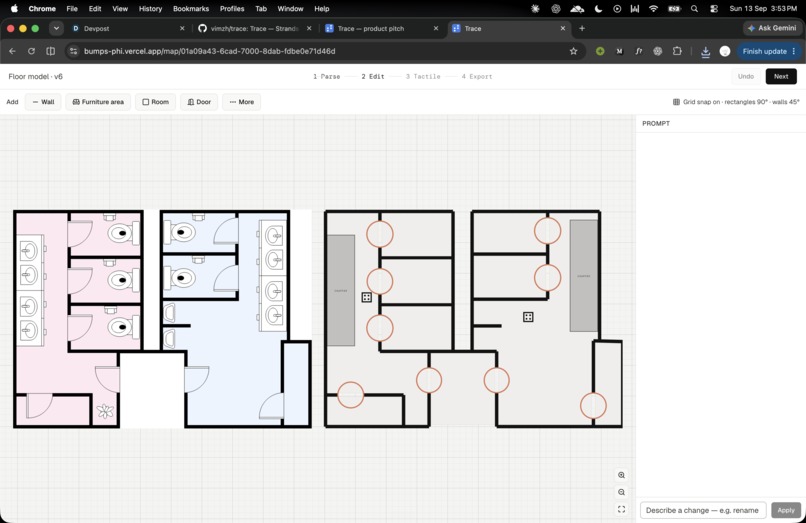
Task: Add a Room
Action: [155, 102]
